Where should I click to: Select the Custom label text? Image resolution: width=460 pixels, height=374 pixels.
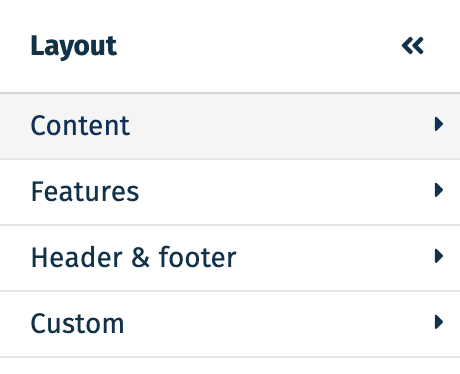point(77,323)
